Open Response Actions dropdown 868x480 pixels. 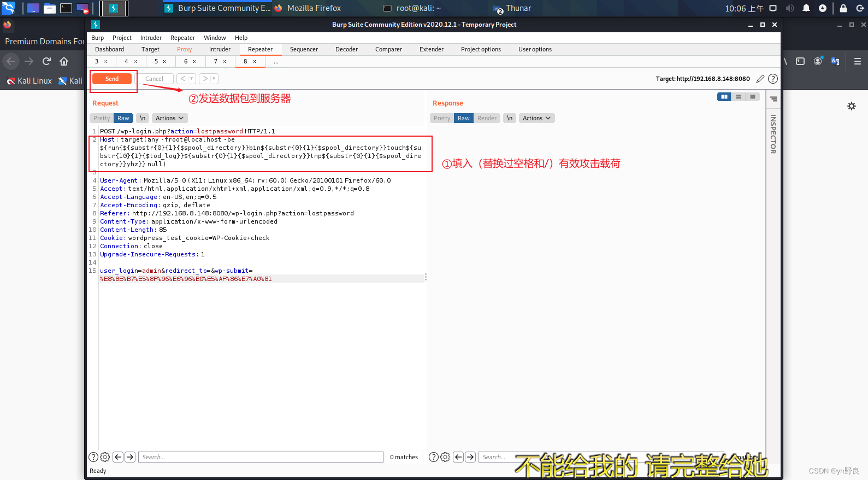[536, 118]
